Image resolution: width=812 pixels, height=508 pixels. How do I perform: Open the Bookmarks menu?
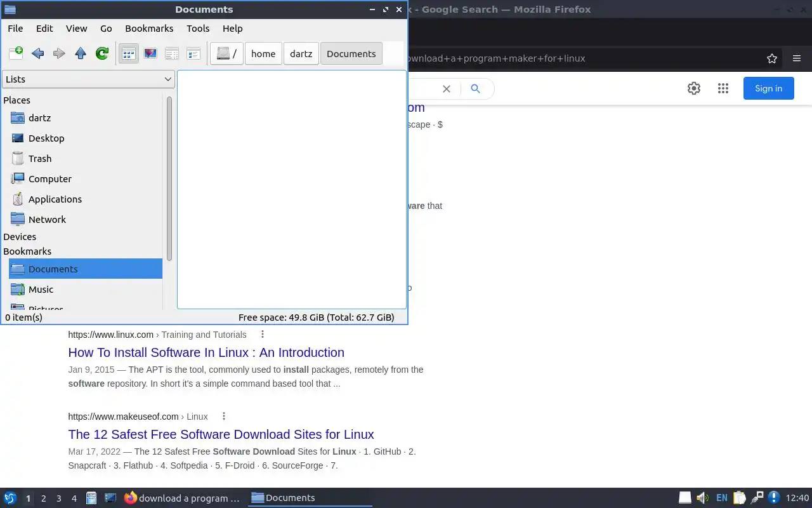pos(149,29)
